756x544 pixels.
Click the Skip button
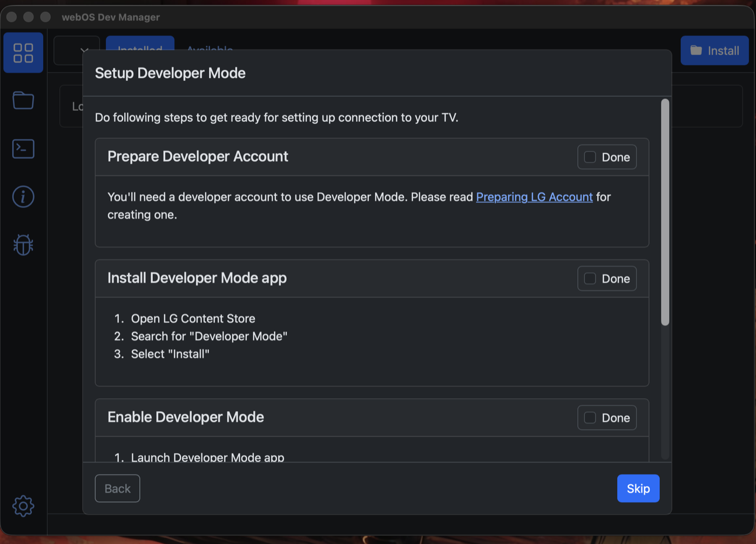(638, 488)
